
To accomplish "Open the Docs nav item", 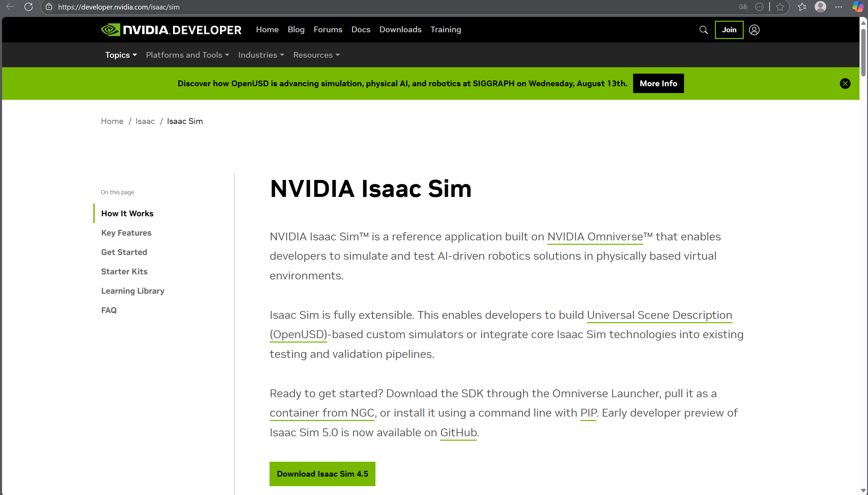I will click(361, 30).
